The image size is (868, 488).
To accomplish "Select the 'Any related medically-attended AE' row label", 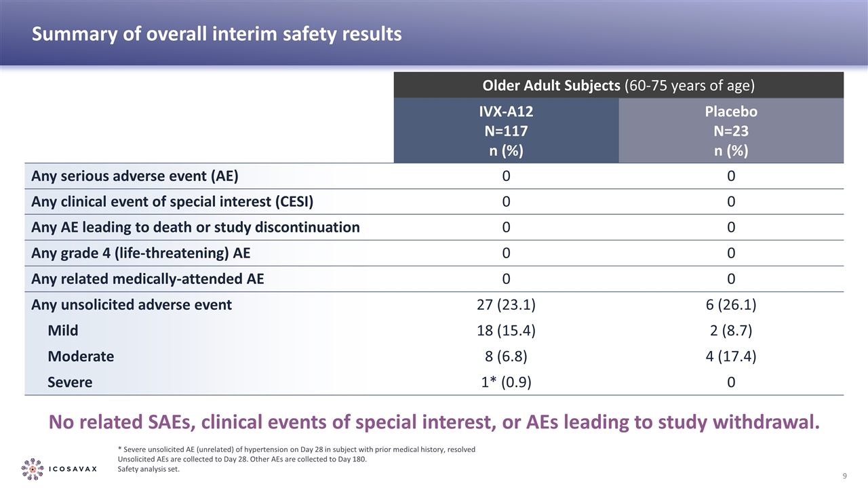I will (x=148, y=279).
